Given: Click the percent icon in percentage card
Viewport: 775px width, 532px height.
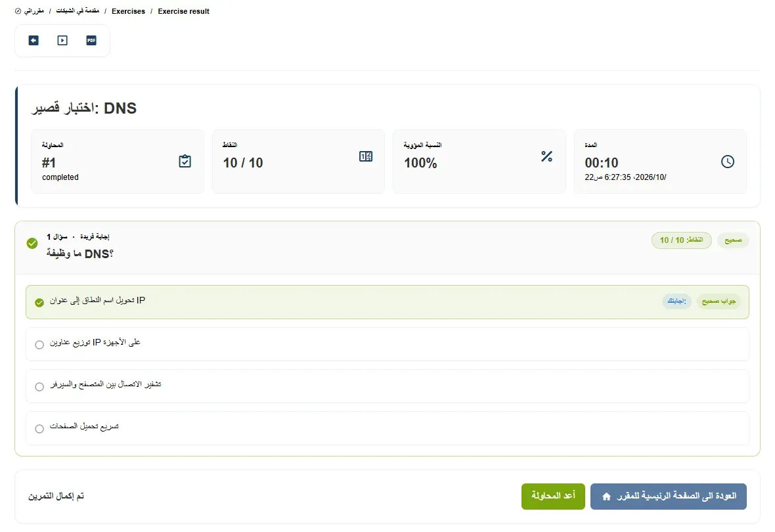Looking at the screenshot, I should pos(546,157).
